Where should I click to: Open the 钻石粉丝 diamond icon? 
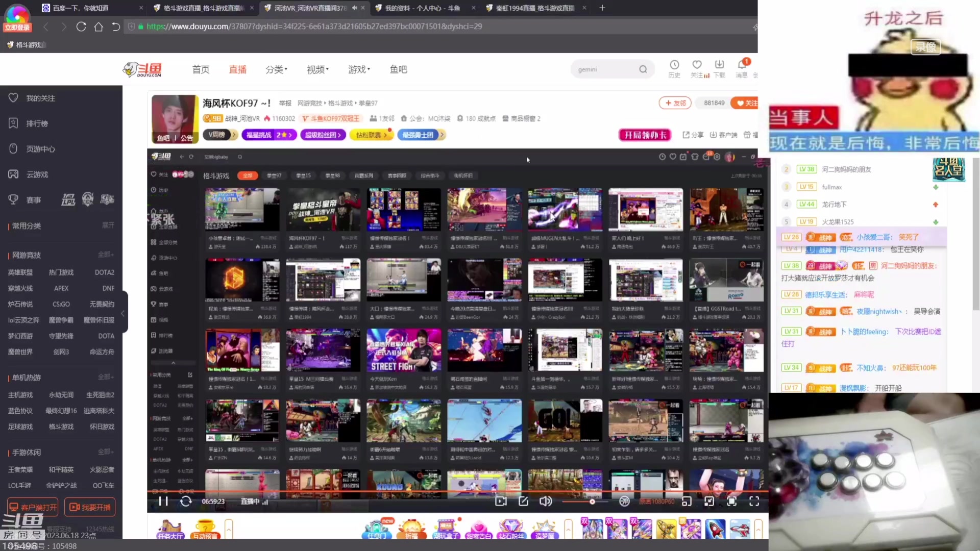511,529
